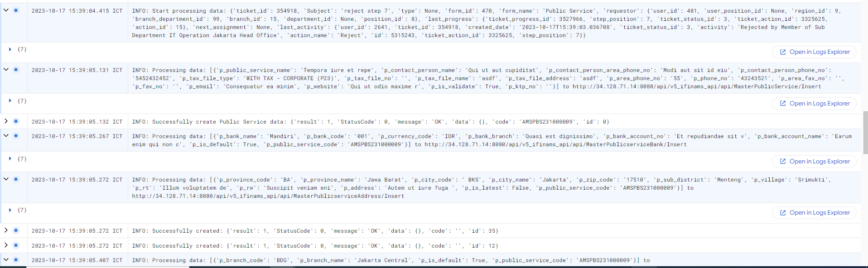Open ticket 354918 entry in Logs Explorer
868x268 pixels.
(814, 52)
